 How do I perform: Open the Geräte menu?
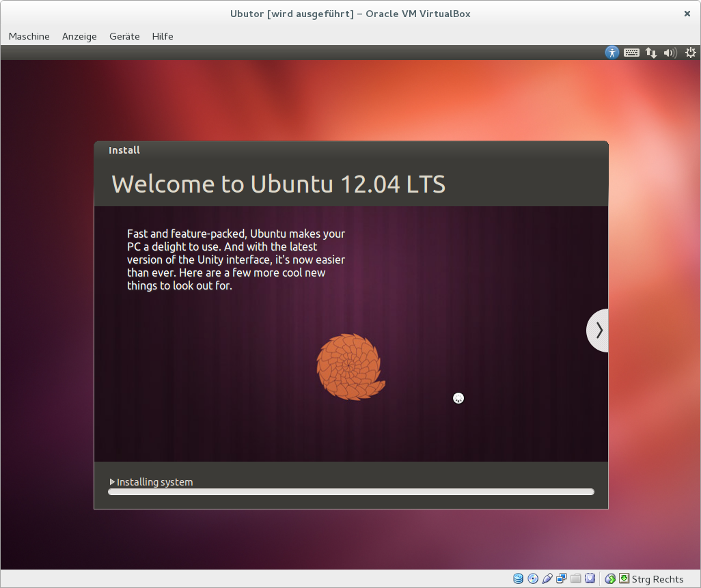tap(124, 36)
